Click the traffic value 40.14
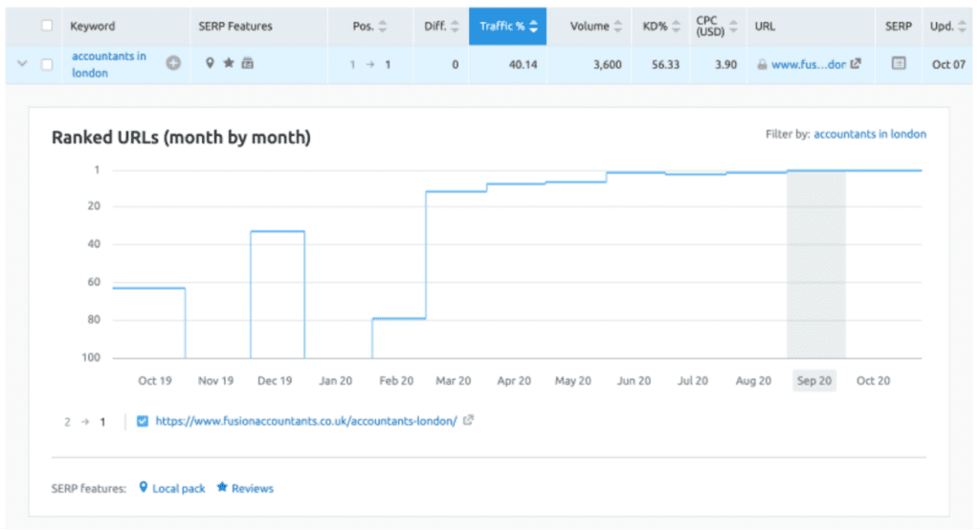The image size is (980, 530). (x=523, y=64)
